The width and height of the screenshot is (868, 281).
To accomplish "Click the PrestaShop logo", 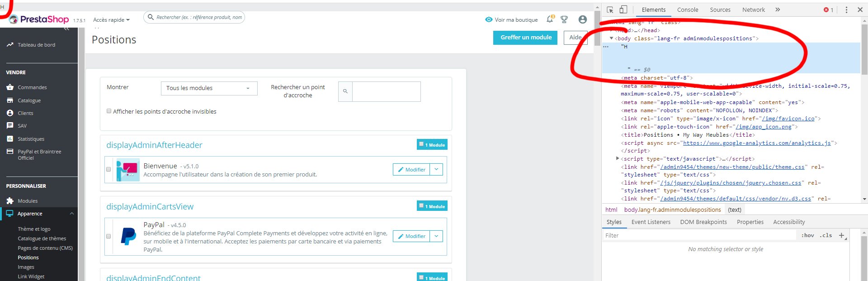I will point(39,19).
